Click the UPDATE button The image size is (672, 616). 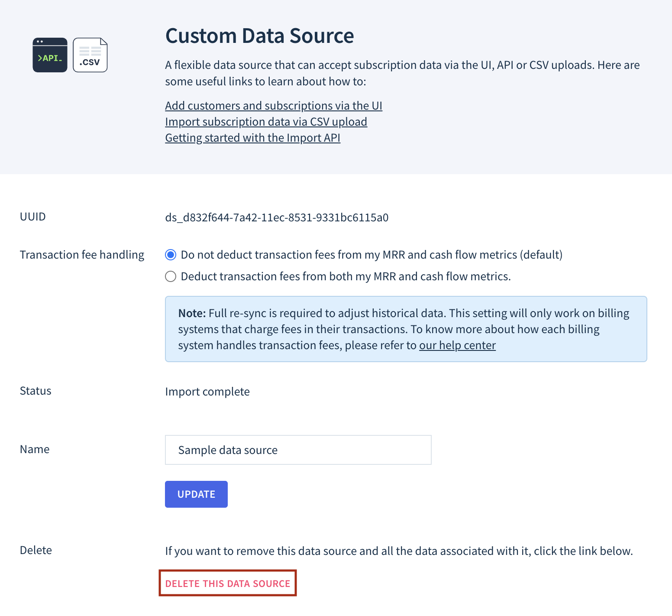196,494
